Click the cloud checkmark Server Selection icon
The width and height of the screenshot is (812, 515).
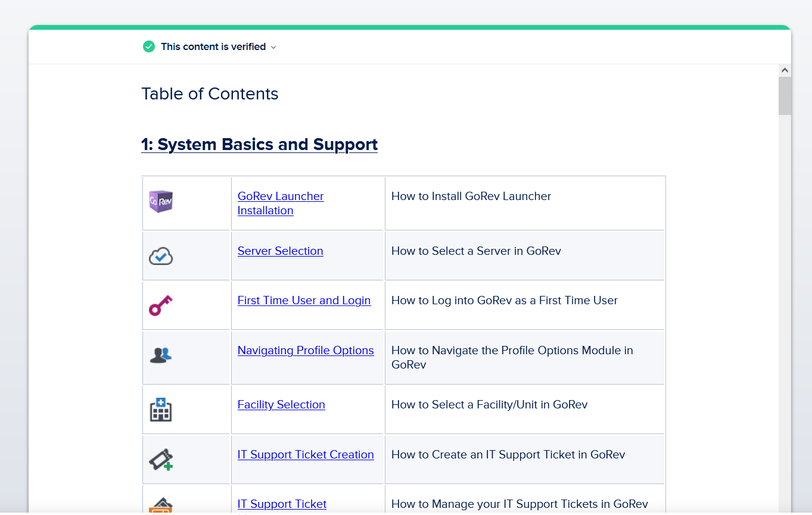click(x=160, y=256)
